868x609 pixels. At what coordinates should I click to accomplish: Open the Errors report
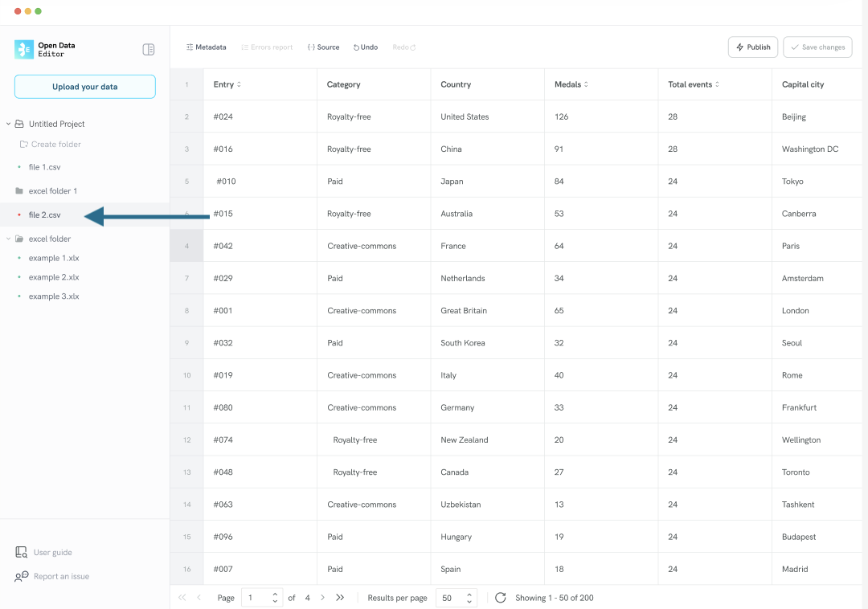click(x=266, y=47)
